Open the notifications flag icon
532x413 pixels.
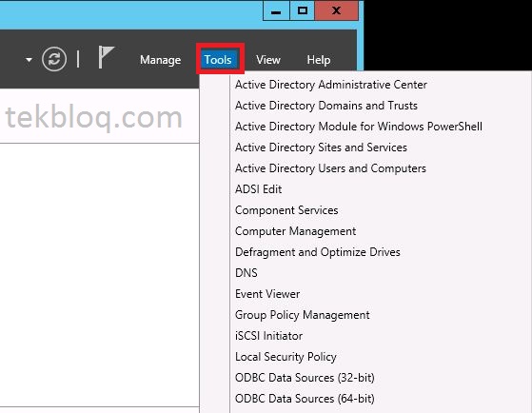click(107, 57)
